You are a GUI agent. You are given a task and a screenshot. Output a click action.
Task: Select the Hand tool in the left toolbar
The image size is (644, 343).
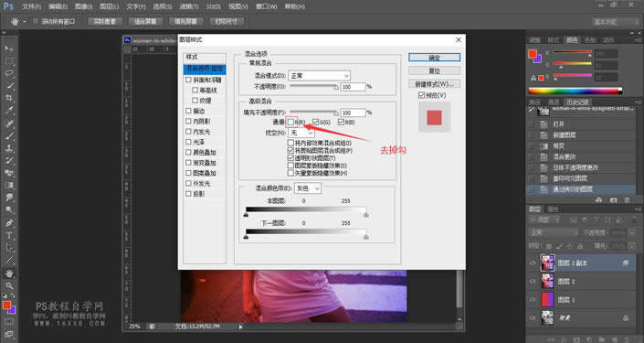pyautogui.click(x=9, y=273)
